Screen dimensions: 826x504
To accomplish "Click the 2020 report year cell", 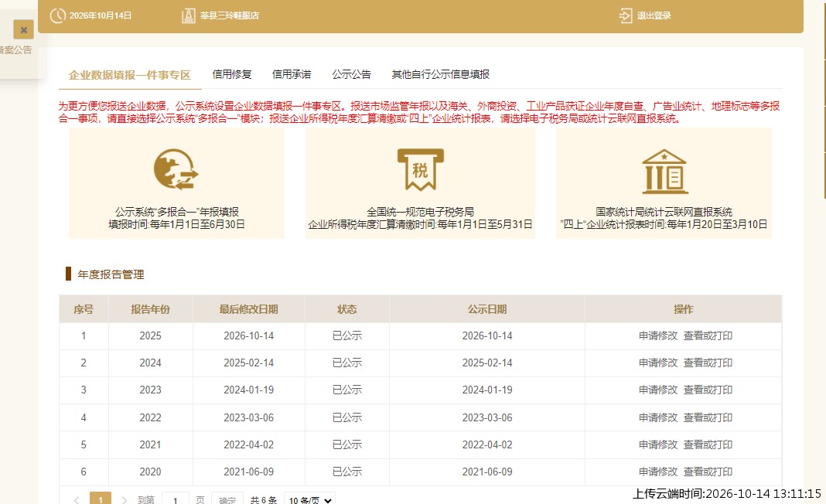I will point(150,472).
